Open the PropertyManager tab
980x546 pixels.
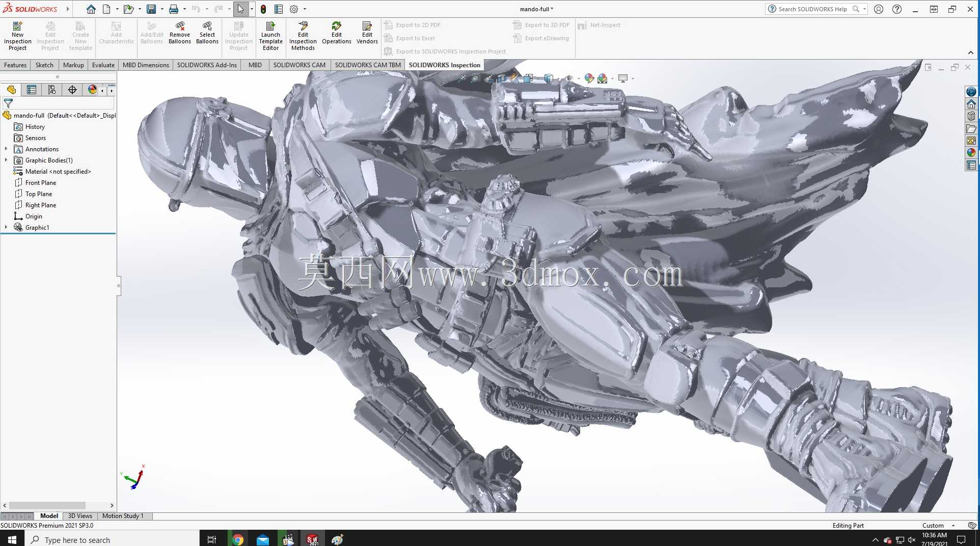32,90
